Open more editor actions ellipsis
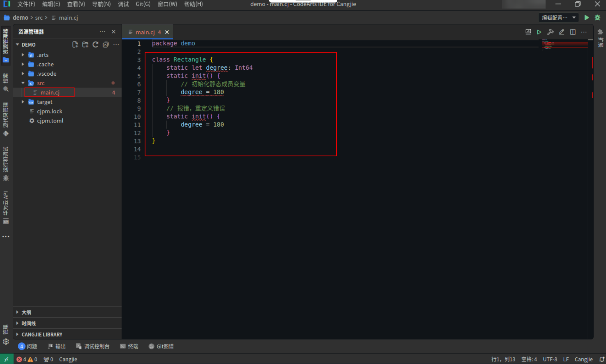This screenshot has height=364, width=606. click(x=584, y=32)
